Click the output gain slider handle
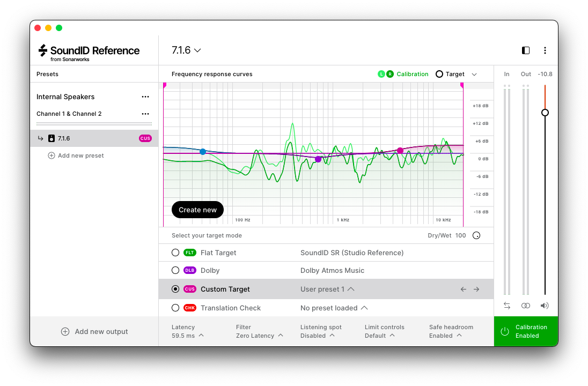588x386 pixels. click(545, 113)
